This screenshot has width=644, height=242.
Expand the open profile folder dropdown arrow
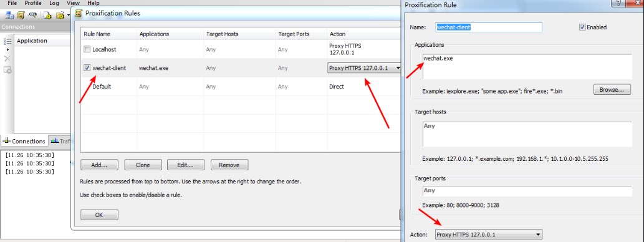(x=68, y=16)
